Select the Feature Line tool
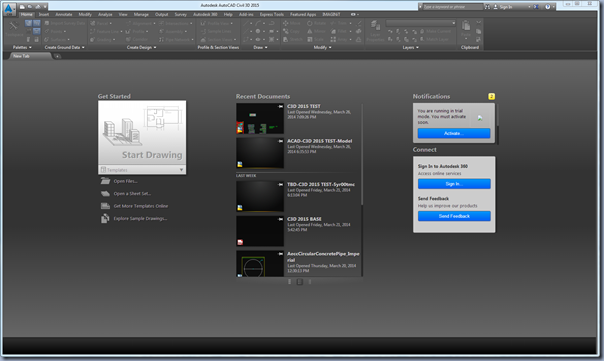Image resolution: width=604 pixels, height=361 pixels. (x=106, y=31)
